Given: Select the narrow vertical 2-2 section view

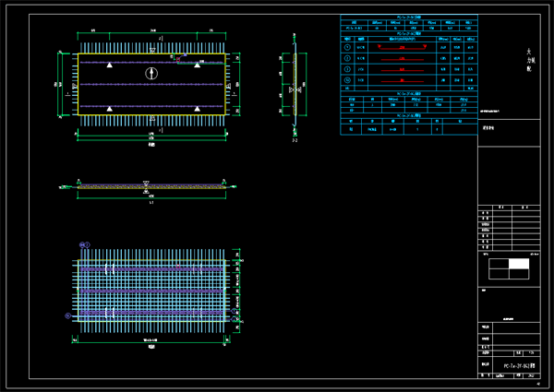Looking at the screenshot, I should 295,84.
